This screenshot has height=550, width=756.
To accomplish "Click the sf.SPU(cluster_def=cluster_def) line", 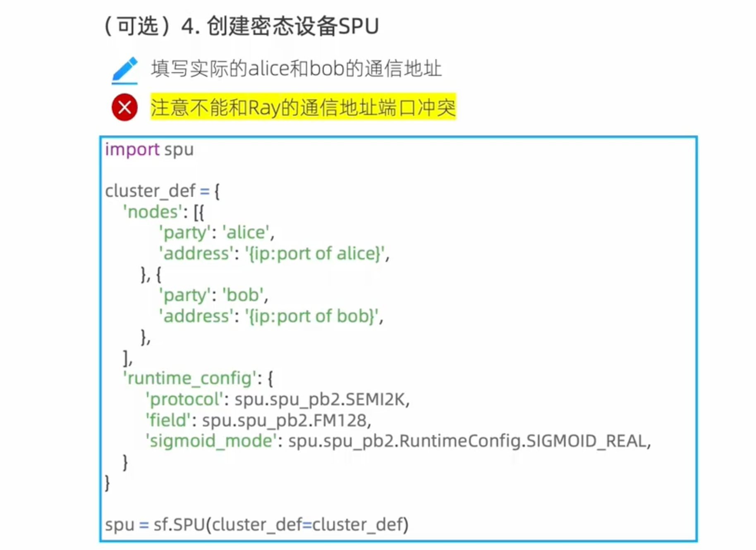I will click(256, 525).
